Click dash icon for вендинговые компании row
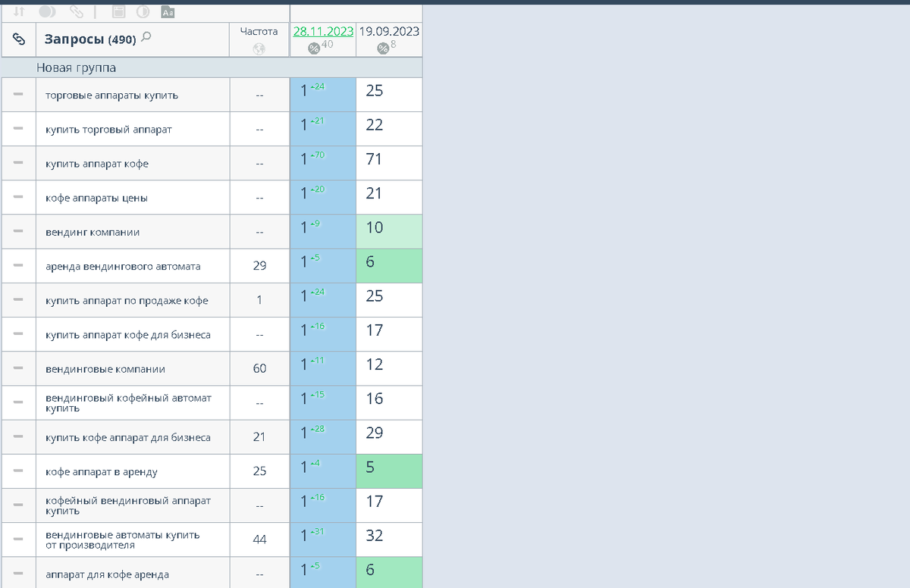Screen dimensions: 910x588 pos(18,368)
